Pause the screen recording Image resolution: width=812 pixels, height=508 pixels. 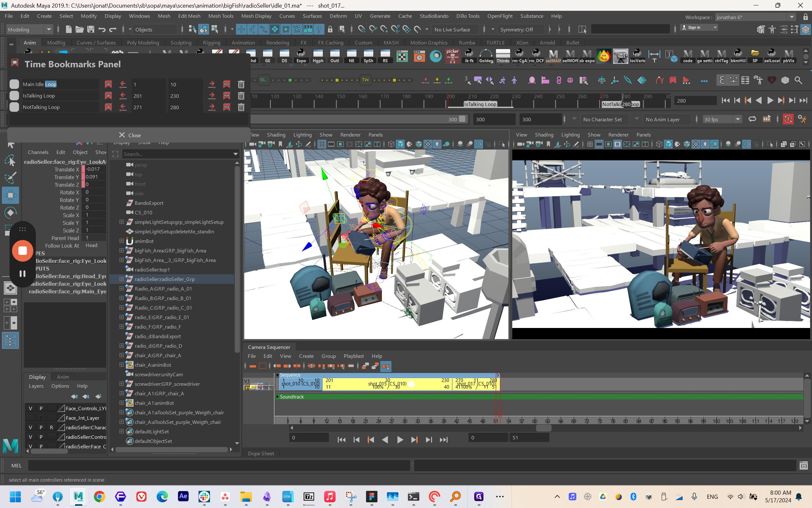(x=23, y=273)
